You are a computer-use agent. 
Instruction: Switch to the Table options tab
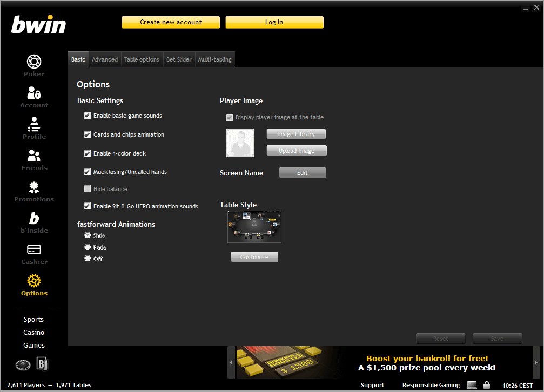coord(142,59)
